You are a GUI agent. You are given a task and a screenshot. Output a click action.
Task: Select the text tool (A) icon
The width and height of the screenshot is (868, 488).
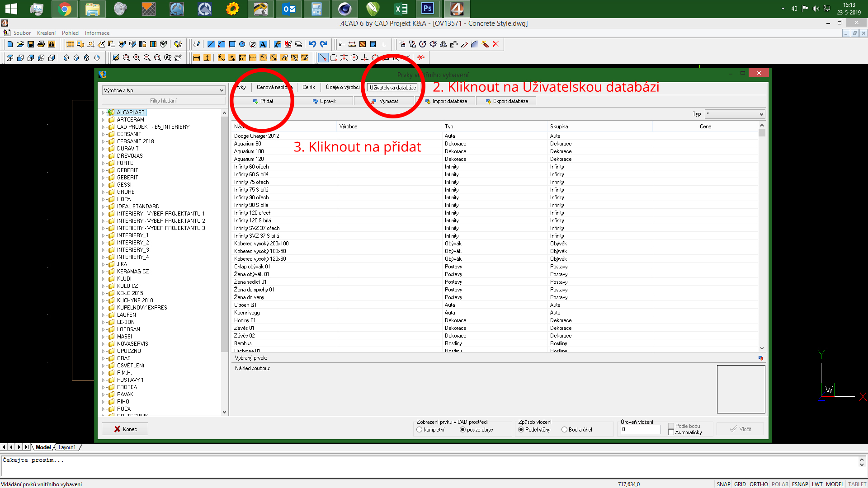coord(263,44)
